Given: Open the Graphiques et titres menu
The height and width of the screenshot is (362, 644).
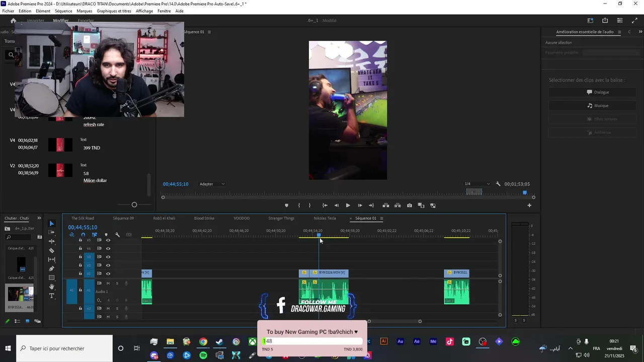Looking at the screenshot, I should (x=114, y=11).
